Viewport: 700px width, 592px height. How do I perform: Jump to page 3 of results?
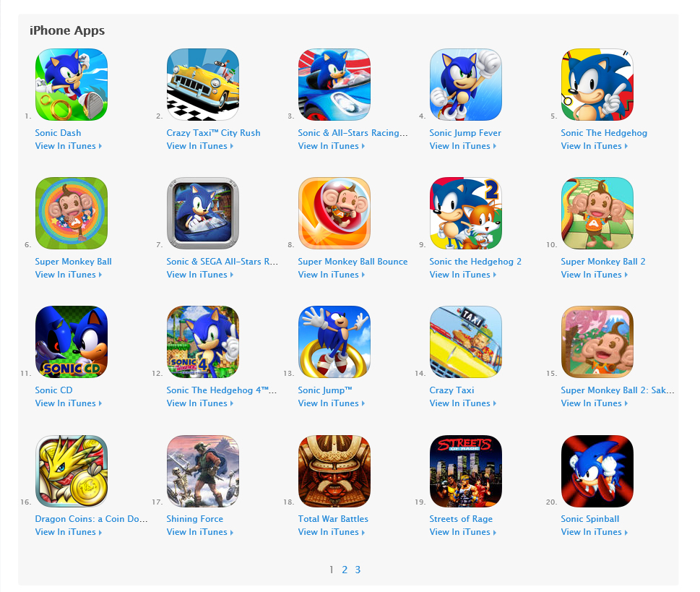coord(358,570)
